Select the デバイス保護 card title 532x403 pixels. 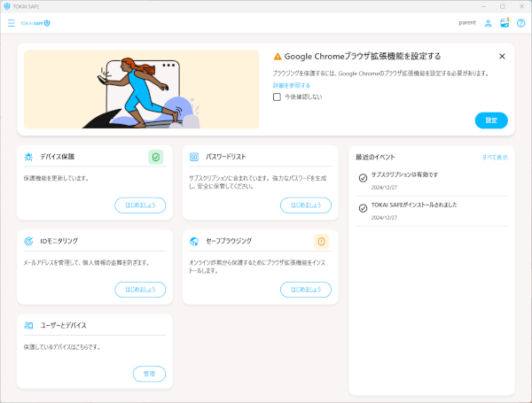[x=58, y=157]
